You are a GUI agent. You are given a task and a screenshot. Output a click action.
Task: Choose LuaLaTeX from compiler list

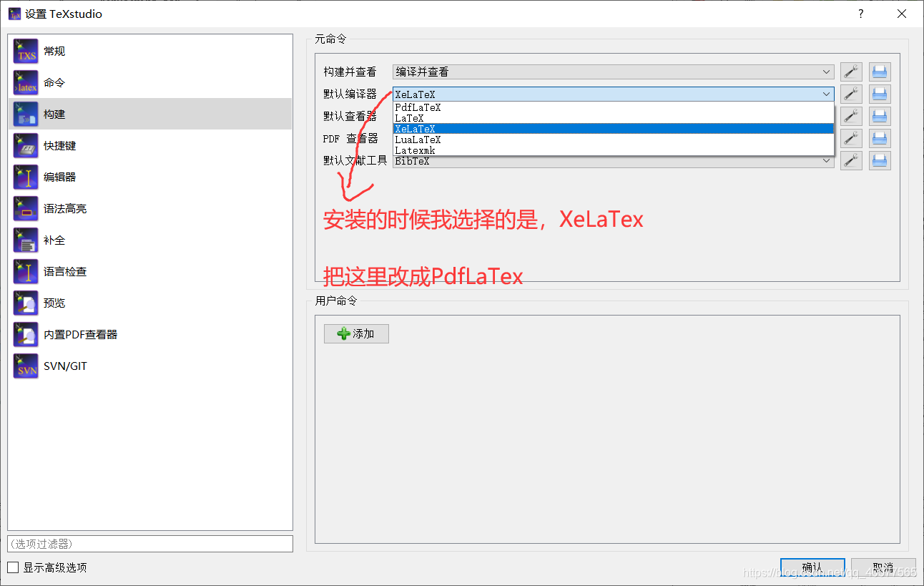pyautogui.click(x=613, y=140)
